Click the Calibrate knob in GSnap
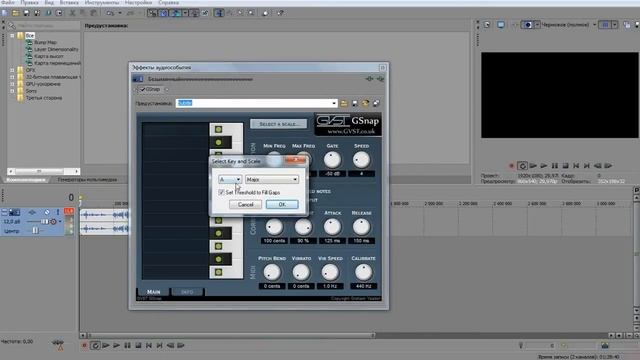The width and height of the screenshot is (640, 360). [x=363, y=272]
